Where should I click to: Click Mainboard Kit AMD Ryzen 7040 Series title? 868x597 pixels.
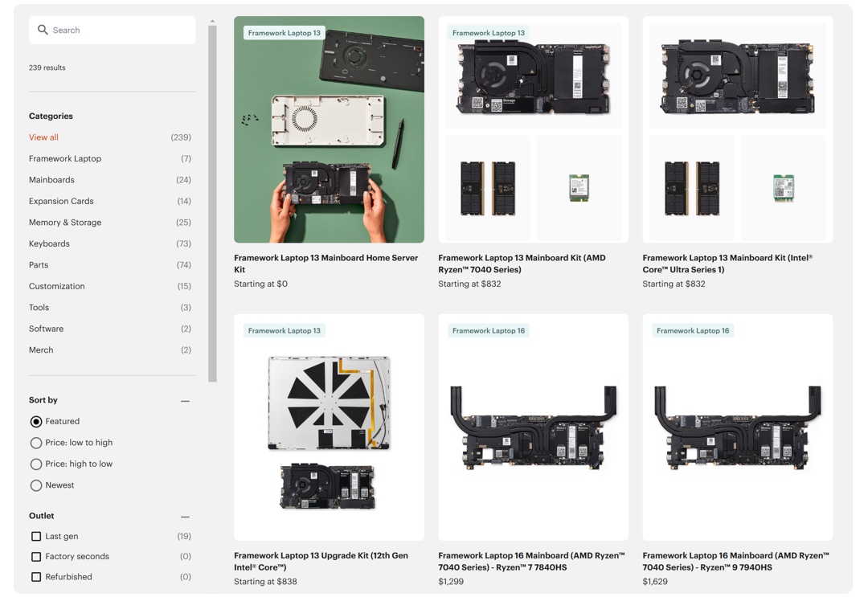(522, 264)
